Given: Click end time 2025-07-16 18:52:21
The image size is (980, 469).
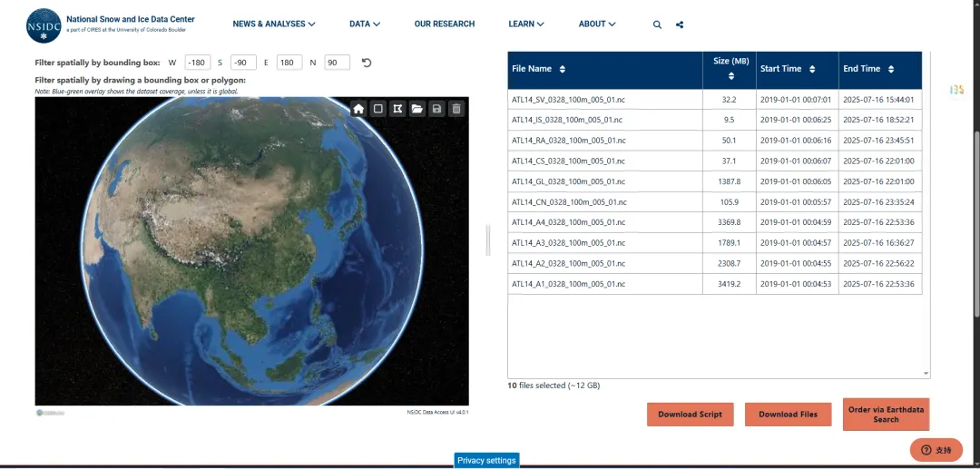Looking at the screenshot, I should (878, 120).
